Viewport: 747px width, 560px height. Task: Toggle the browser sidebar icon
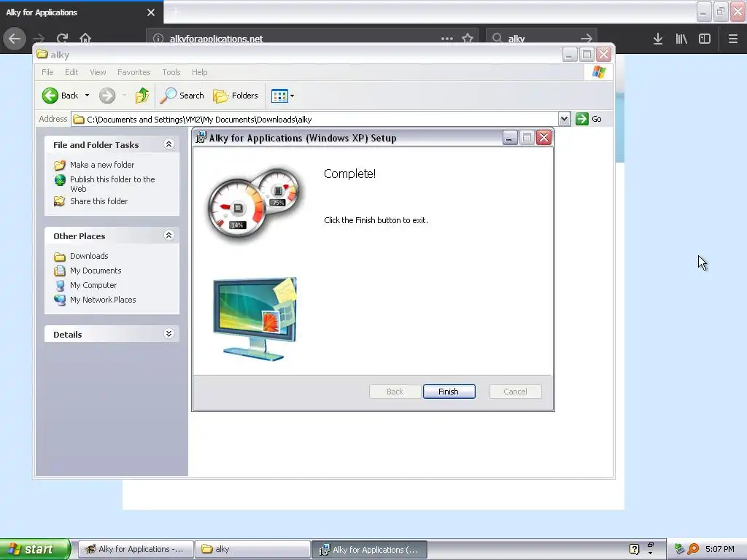[705, 39]
